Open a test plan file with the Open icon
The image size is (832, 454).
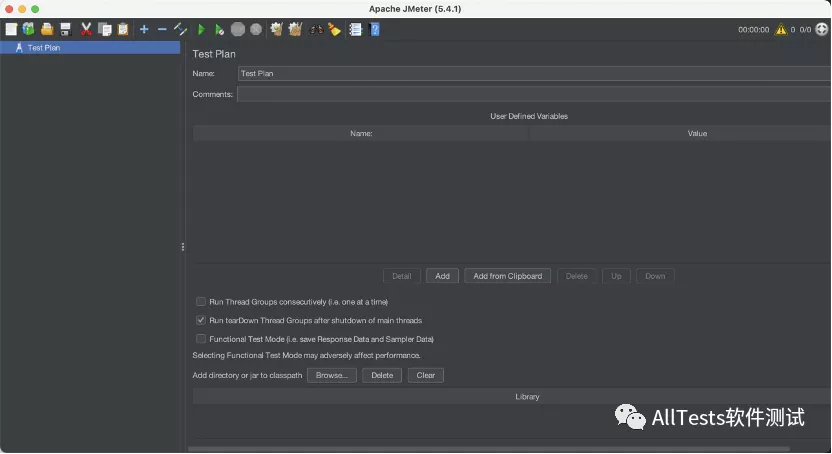point(47,29)
